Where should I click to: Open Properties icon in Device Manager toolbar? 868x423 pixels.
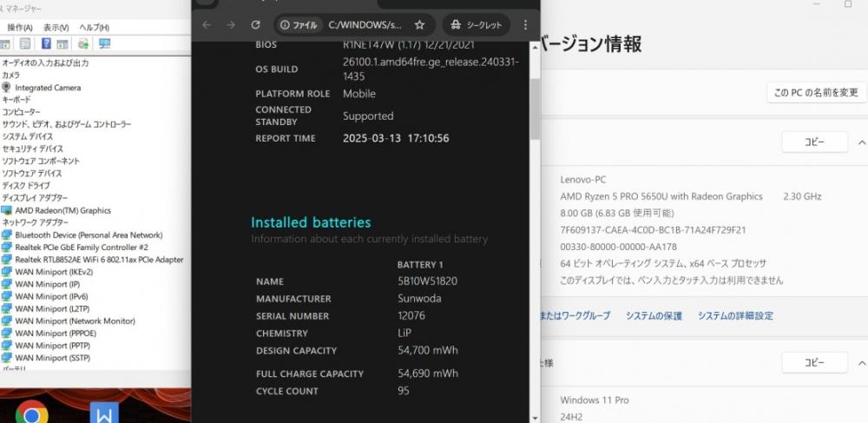click(25, 43)
